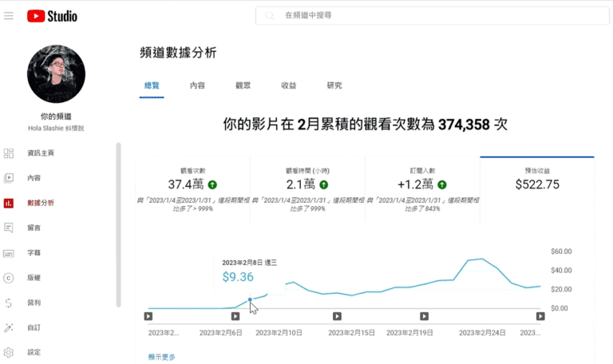The height and width of the screenshot is (364, 613).
Task: Click the settings gear icon
Action: point(9,352)
